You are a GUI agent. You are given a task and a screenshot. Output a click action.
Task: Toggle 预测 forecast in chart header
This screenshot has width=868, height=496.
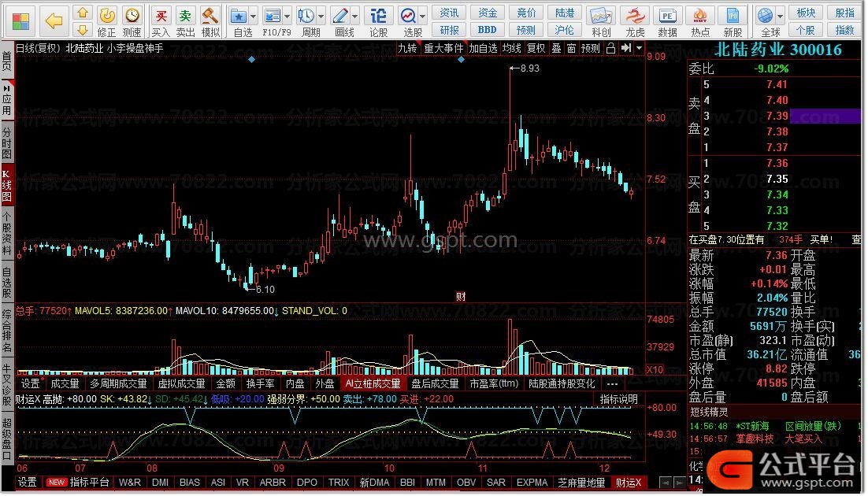tap(591, 48)
